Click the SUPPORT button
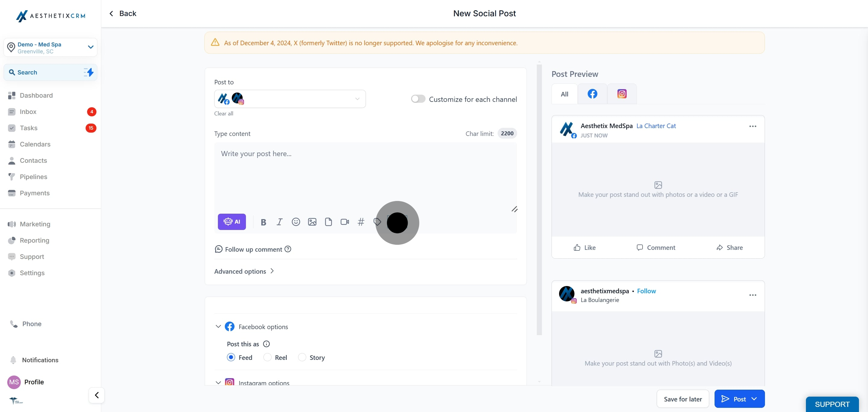The width and height of the screenshot is (868, 412). point(832,404)
